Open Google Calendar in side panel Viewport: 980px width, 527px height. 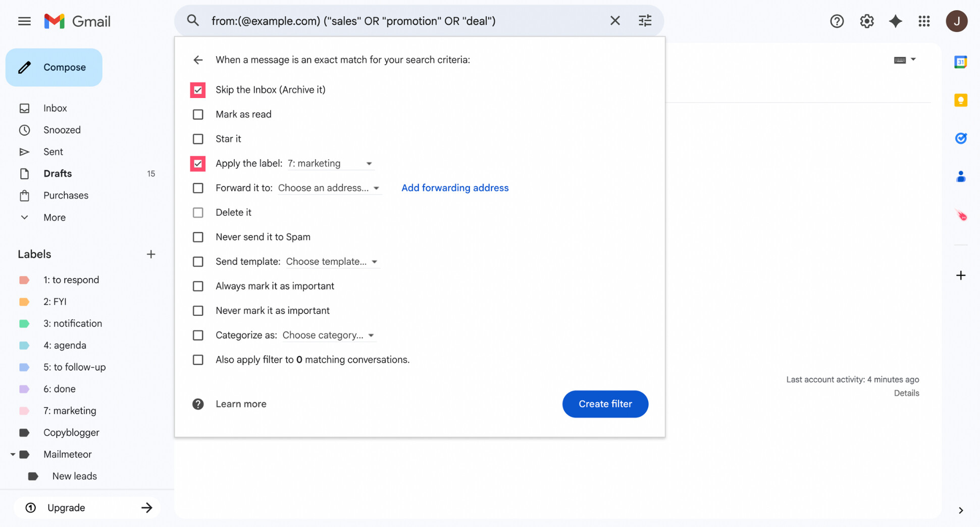click(961, 62)
